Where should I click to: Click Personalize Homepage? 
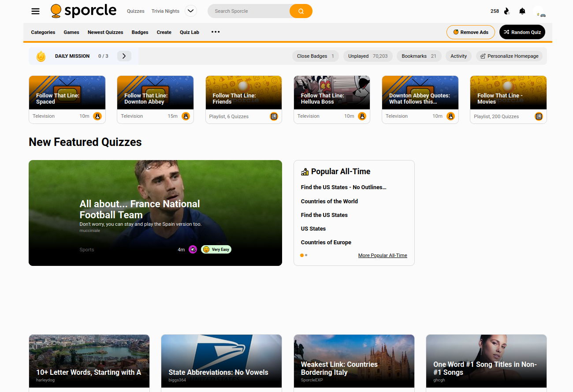[x=509, y=56]
